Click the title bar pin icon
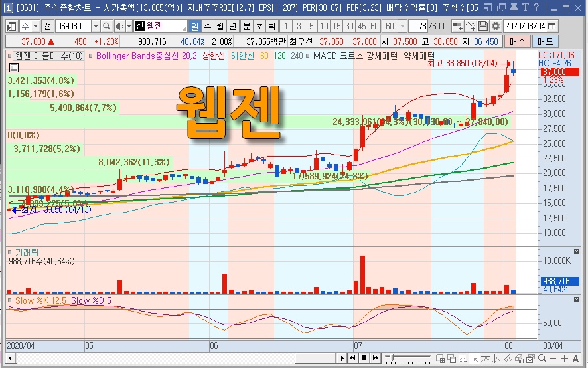Screen dimensions: 588x368 pos(514,7)
